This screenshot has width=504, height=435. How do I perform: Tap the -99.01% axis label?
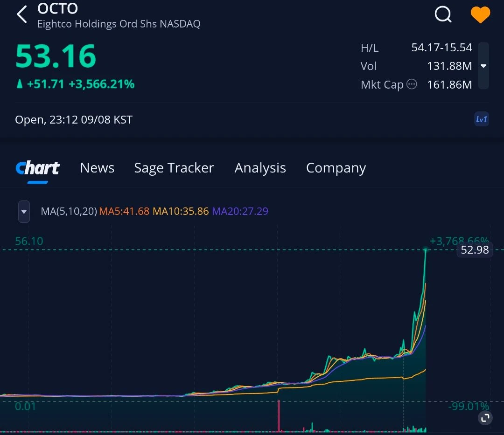click(x=469, y=407)
